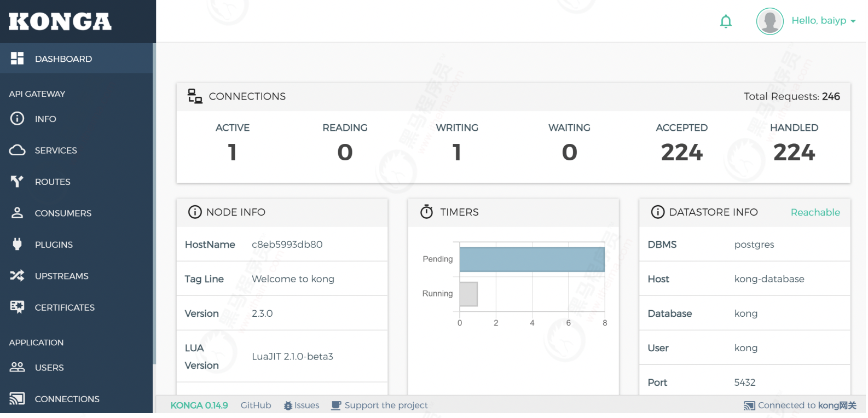Click the WRITING connections count
The width and height of the screenshot is (868, 418).
[457, 152]
